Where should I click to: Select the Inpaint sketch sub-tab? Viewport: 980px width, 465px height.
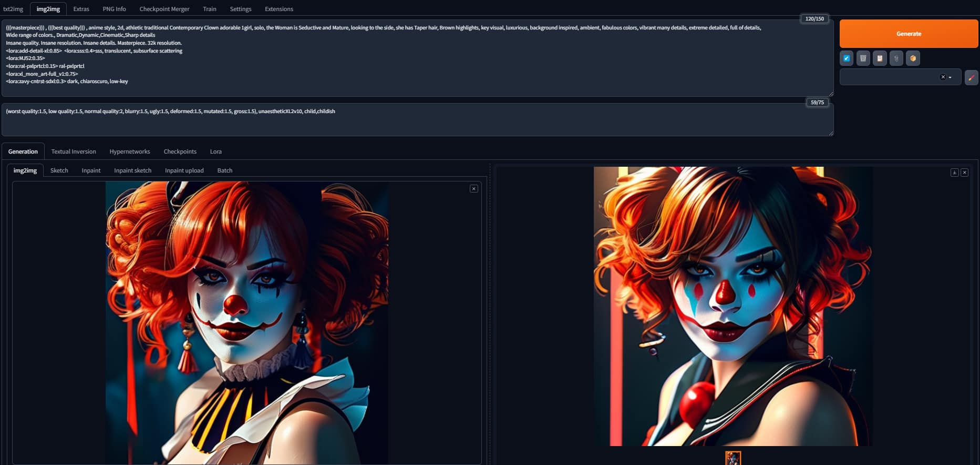click(x=132, y=170)
